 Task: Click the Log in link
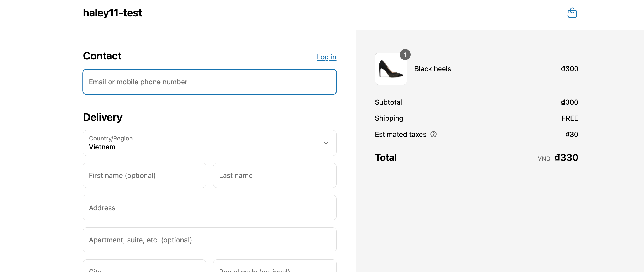(x=326, y=57)
